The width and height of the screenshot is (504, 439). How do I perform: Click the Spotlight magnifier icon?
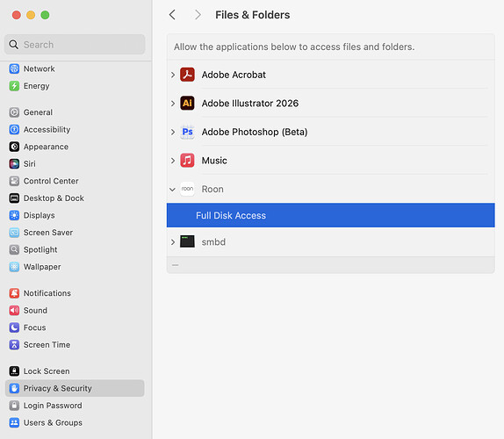14,249
